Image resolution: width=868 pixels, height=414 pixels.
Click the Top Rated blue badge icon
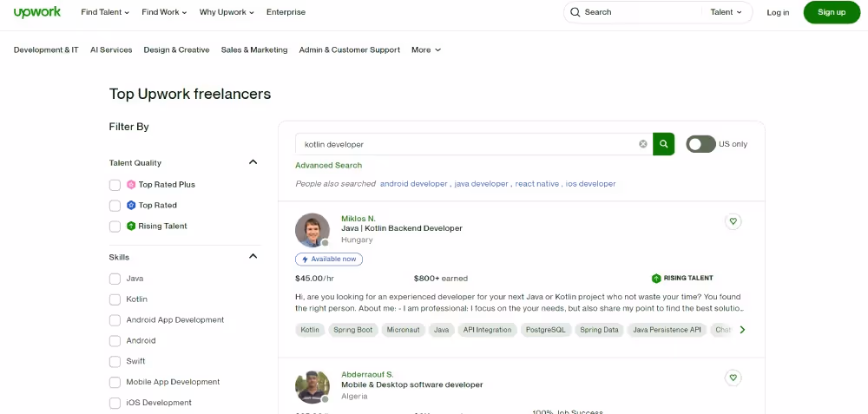tap(131, 206)
